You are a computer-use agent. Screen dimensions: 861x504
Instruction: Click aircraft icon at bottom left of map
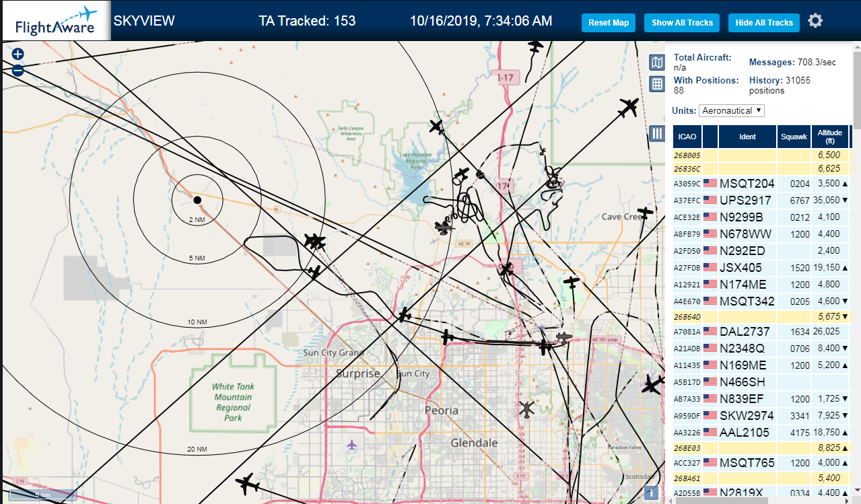(248, 484)
